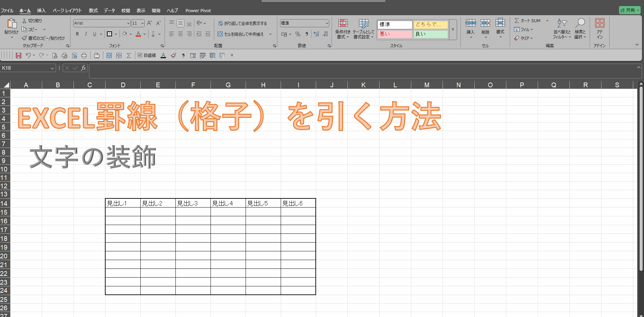This screenshot has height=317, width=644.
Task: Click the save icon in quick access toolbar
Action: coord(19,56)
